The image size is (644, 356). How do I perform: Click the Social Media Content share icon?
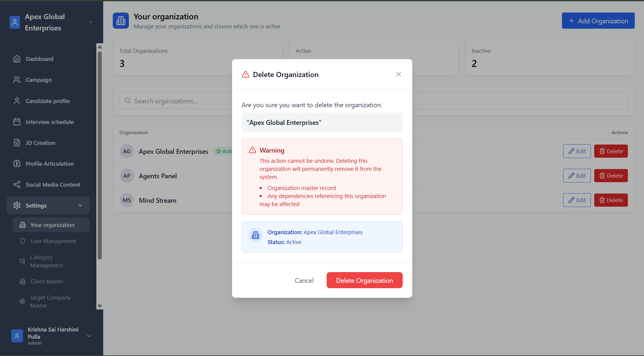(17, 185)
